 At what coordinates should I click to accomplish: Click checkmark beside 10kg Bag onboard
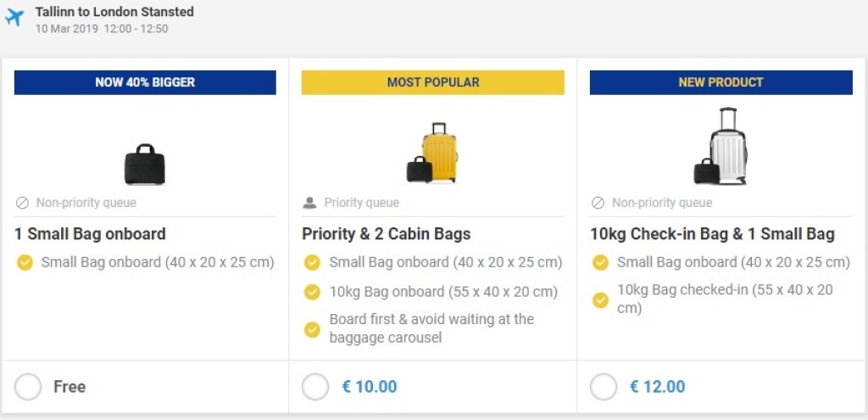313,292
